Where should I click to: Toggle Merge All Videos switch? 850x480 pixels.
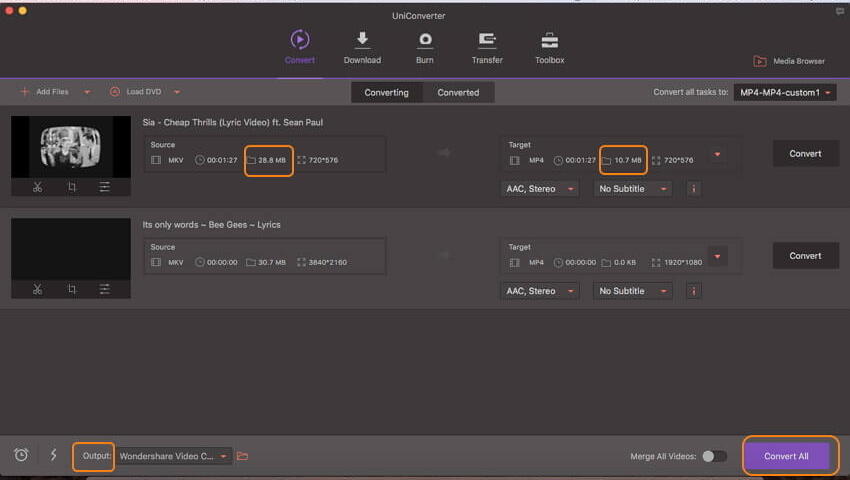[x=714, y=456]
